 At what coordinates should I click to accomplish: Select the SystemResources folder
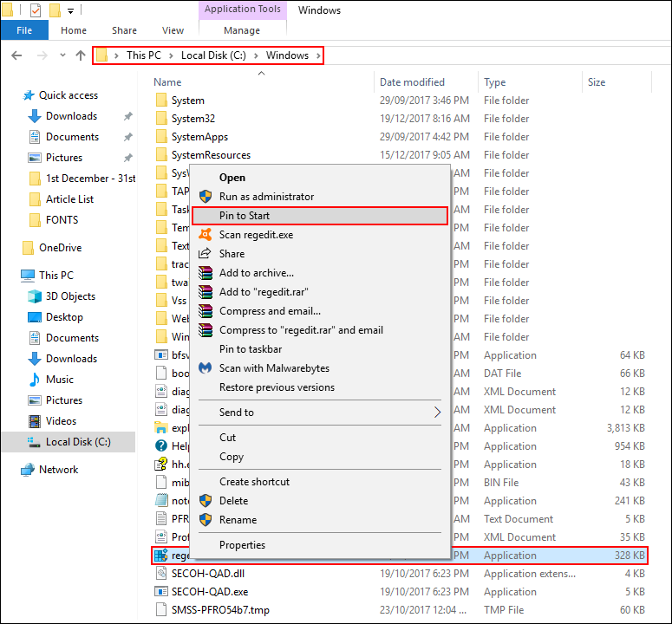(211, 155)
